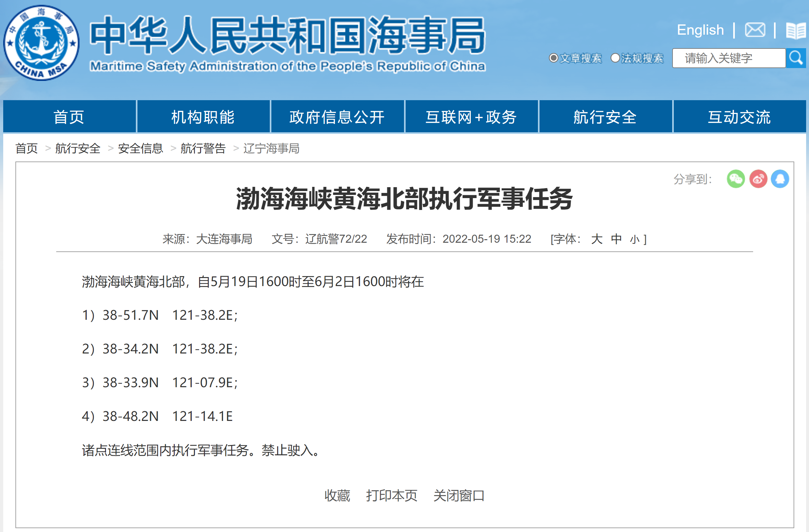Focus the 请输入关键字 search field
The image size is (809, 532).
click(x=728, y=58)
